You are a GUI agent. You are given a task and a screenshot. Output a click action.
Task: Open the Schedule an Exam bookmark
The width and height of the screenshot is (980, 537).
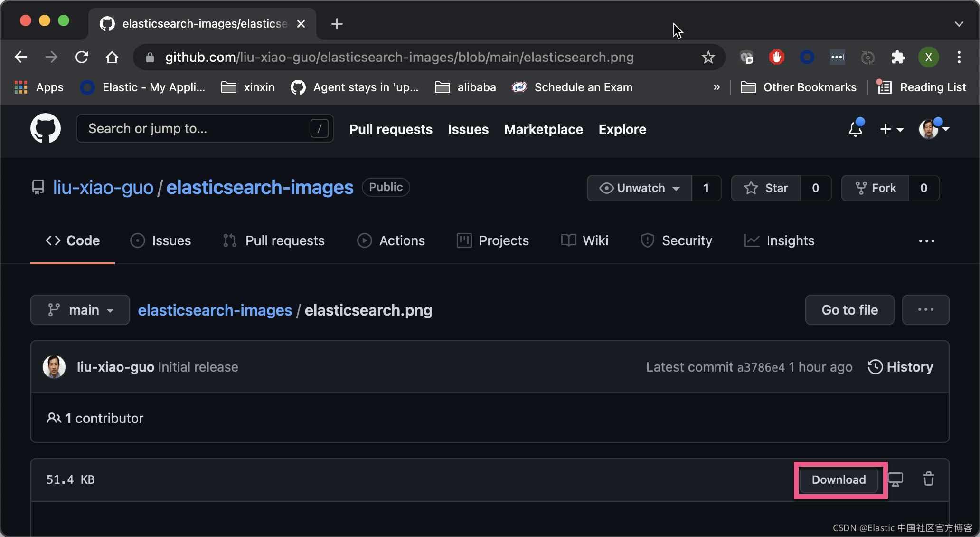(x=572, y=87)
